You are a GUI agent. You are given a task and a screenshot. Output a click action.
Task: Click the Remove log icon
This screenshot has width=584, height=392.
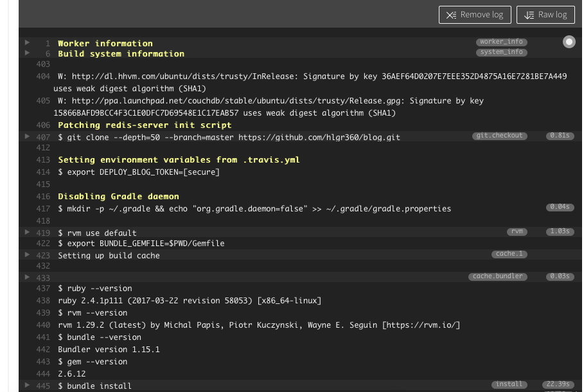click(x=451, y=15)
